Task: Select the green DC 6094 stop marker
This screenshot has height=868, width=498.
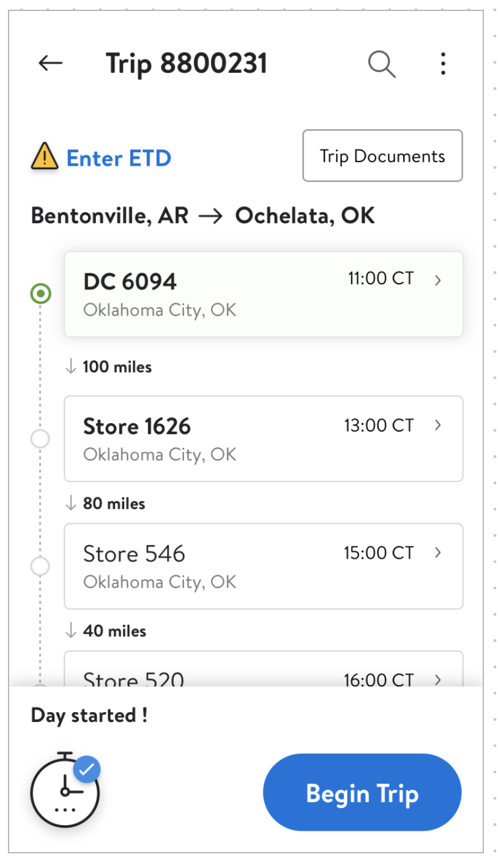Action: [41, 294]
